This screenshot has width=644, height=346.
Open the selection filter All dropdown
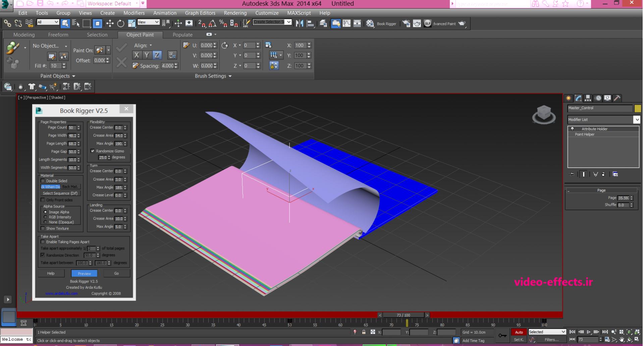[x=48, y=22]
